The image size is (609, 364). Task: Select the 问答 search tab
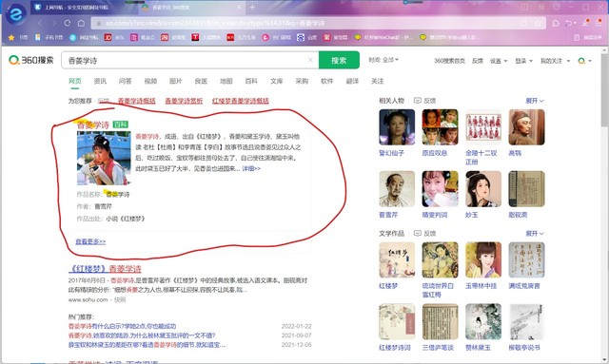[x=126, y=81]
